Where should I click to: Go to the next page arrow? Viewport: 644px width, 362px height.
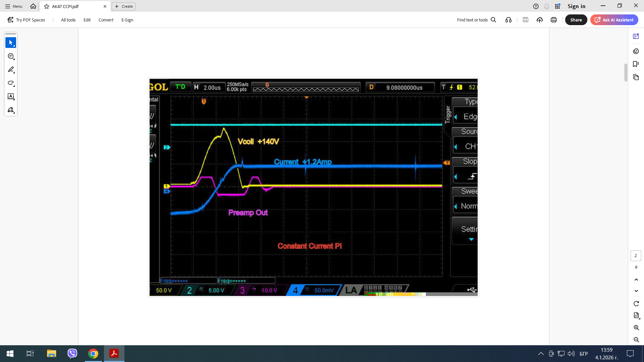point(636,291)
